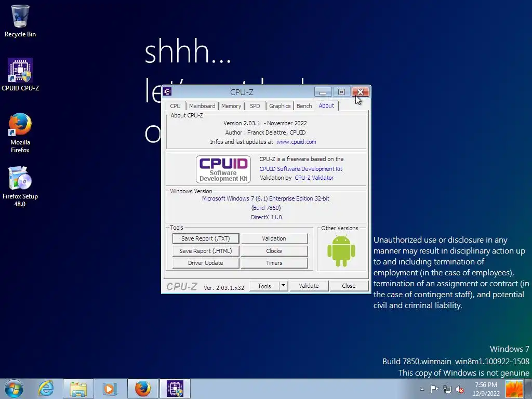Click the Driver Update button

206,263
